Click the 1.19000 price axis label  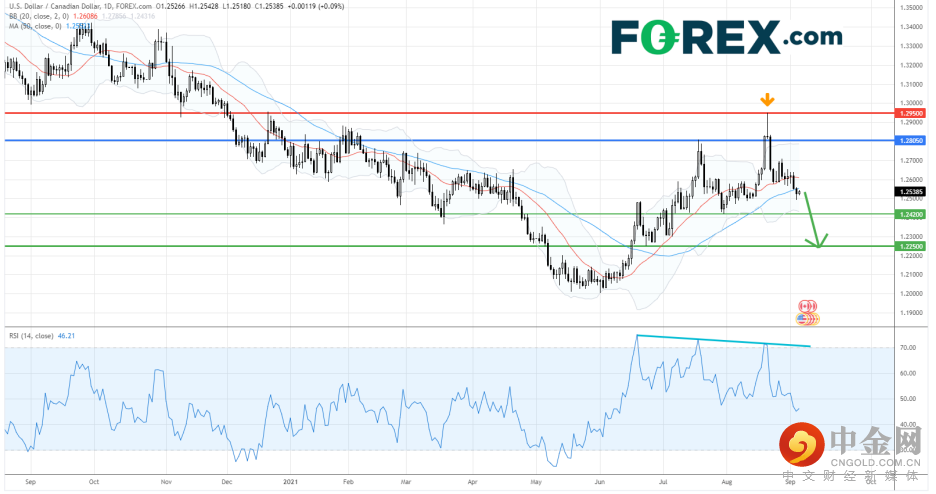(x=910, y=313)
